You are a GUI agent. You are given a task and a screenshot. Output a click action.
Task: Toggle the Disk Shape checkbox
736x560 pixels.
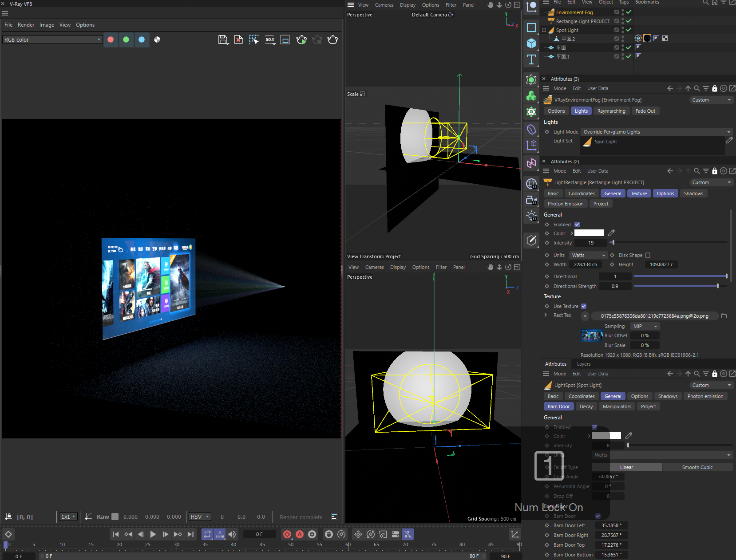648,255
